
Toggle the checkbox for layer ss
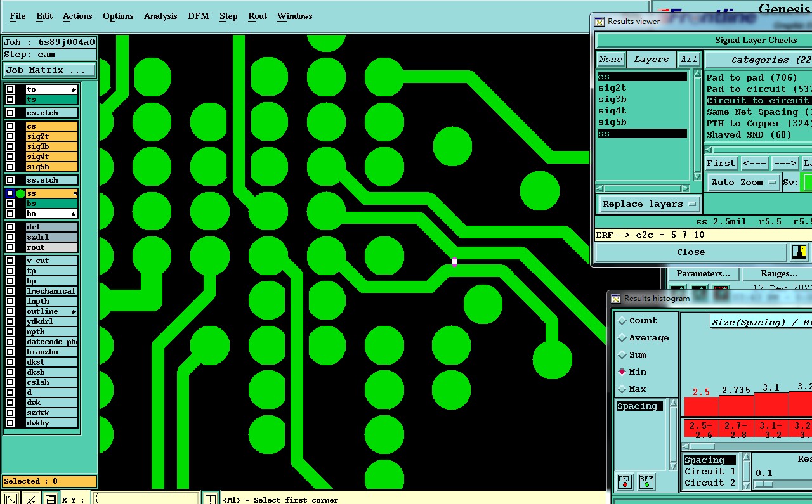[10, 193]
